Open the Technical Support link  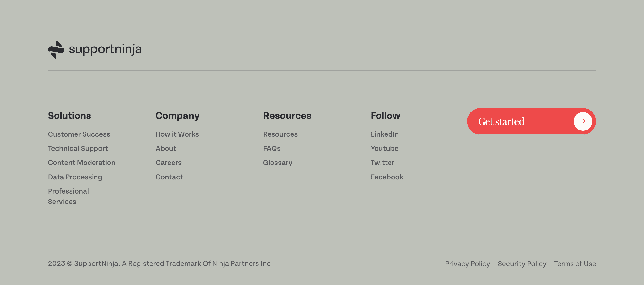click(x=78, y=149)
